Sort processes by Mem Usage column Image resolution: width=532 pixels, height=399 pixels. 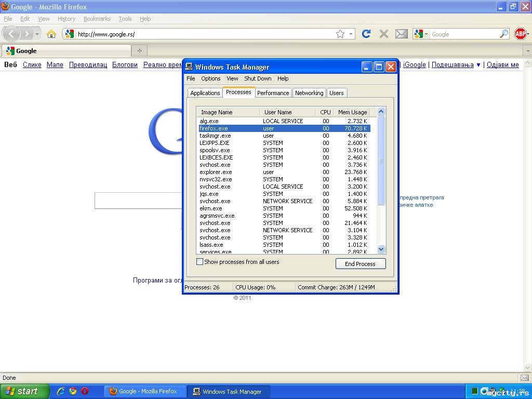352,112
